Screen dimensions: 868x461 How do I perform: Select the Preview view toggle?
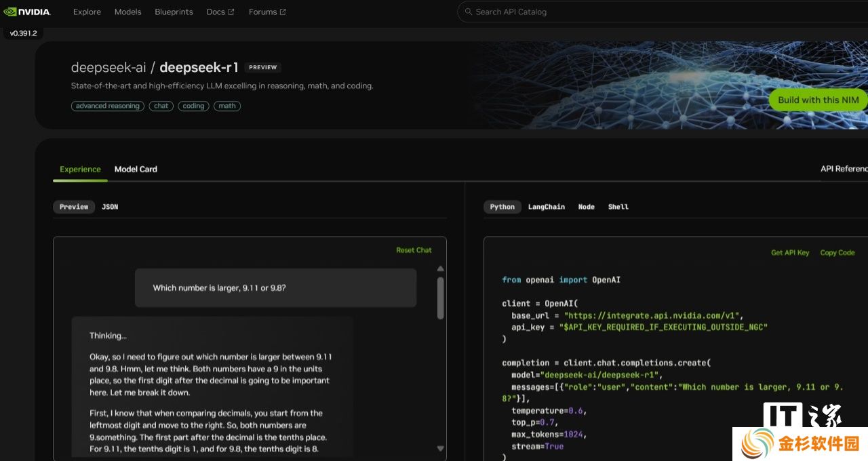[74, 207]
